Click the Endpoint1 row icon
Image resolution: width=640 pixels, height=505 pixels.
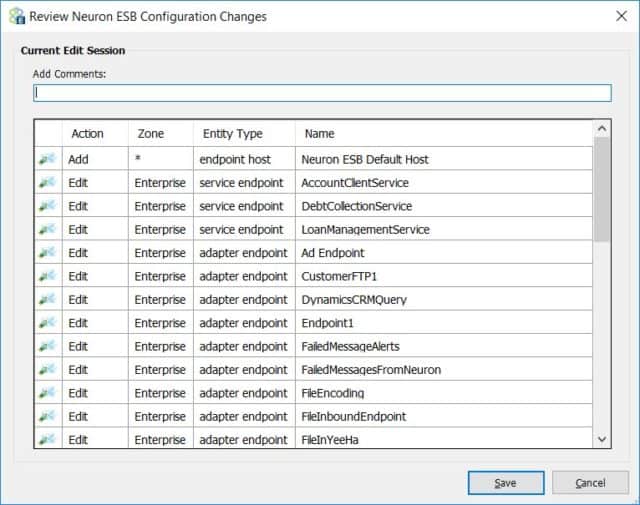(47, 323)
